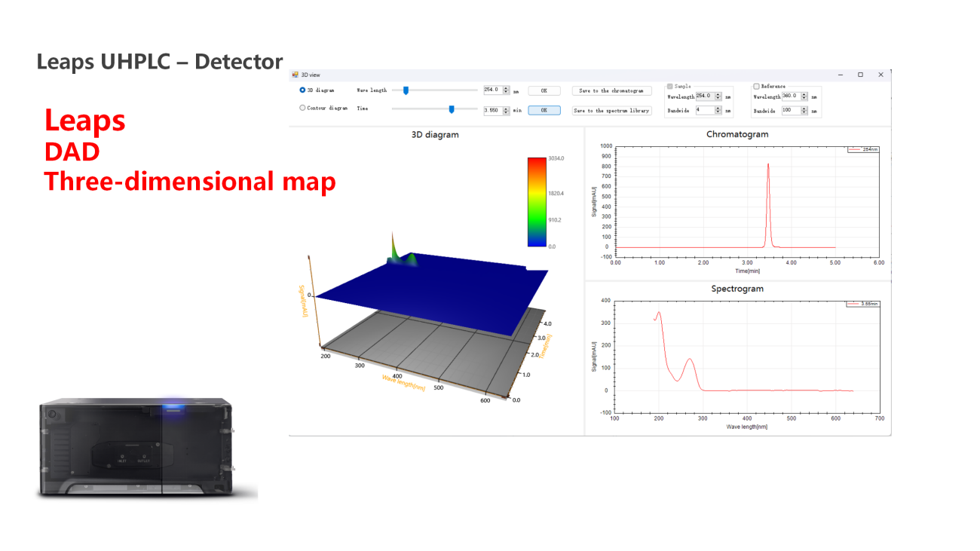Click the 3034.0 color scale maximum label
This screenshot has width=980, height=551.
click(x=556, y=159)
